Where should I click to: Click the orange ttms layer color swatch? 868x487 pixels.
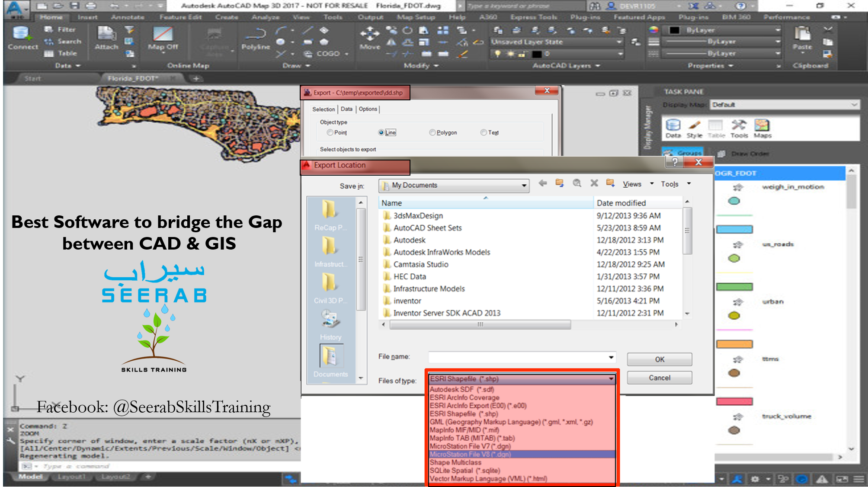734,344
